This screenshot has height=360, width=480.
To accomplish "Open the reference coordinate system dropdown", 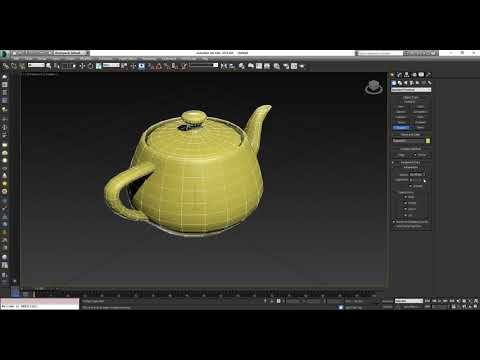I will tap(111, 66).
